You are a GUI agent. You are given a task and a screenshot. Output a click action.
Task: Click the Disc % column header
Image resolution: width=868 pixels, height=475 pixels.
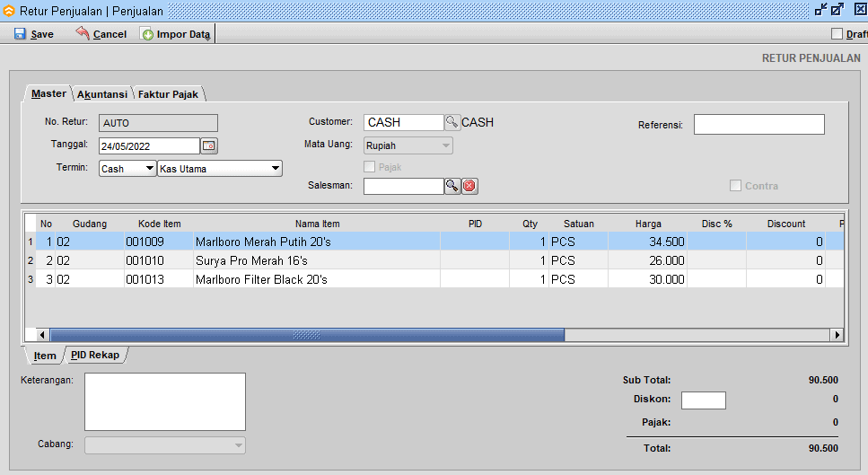click(x=717, y=224)
